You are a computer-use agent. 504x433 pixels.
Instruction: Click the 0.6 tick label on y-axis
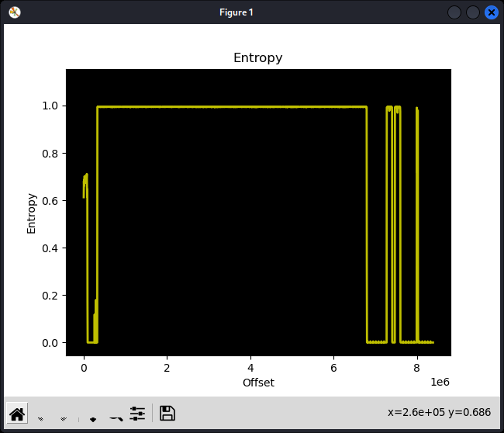pyautogui.click(x=51, y=201)
